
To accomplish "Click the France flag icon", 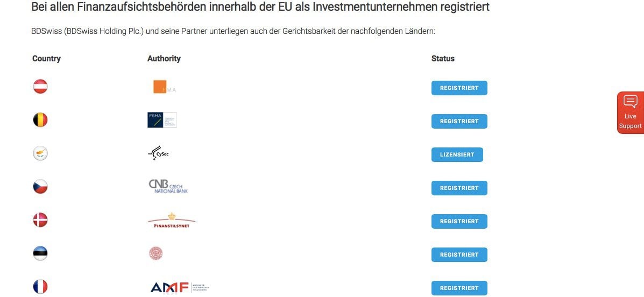I will pos(40,287).
